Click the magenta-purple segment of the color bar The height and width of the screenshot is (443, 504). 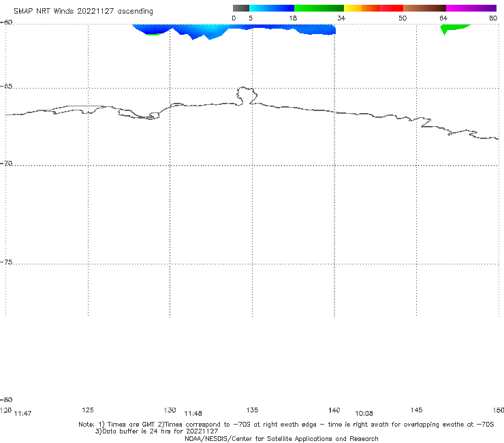click(471, 8)
